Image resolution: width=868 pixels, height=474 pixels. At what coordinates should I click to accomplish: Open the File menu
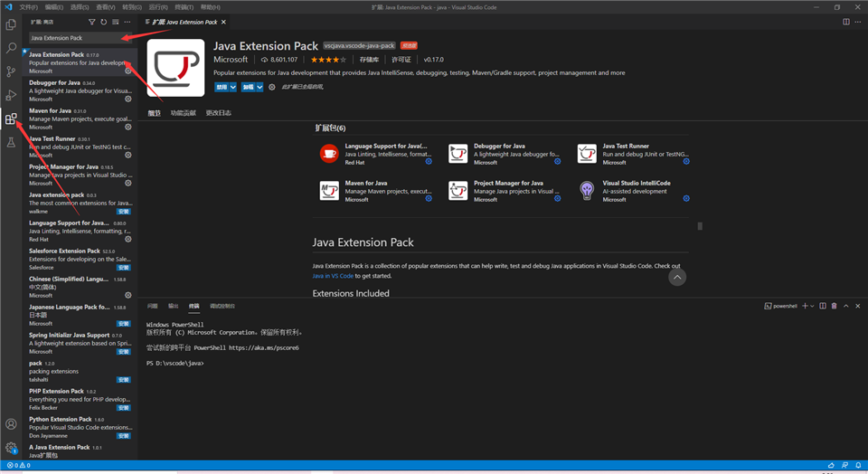[x=28, y=7]
